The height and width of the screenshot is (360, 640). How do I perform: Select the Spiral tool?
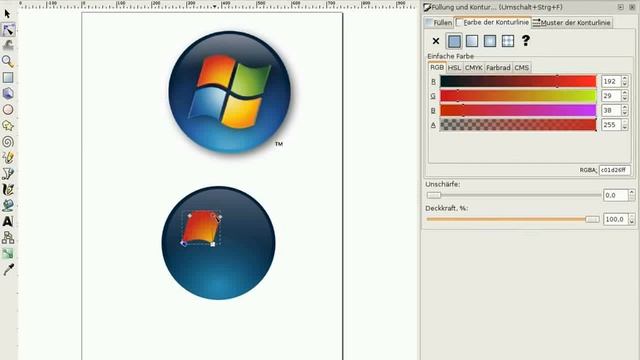(8, 142)
